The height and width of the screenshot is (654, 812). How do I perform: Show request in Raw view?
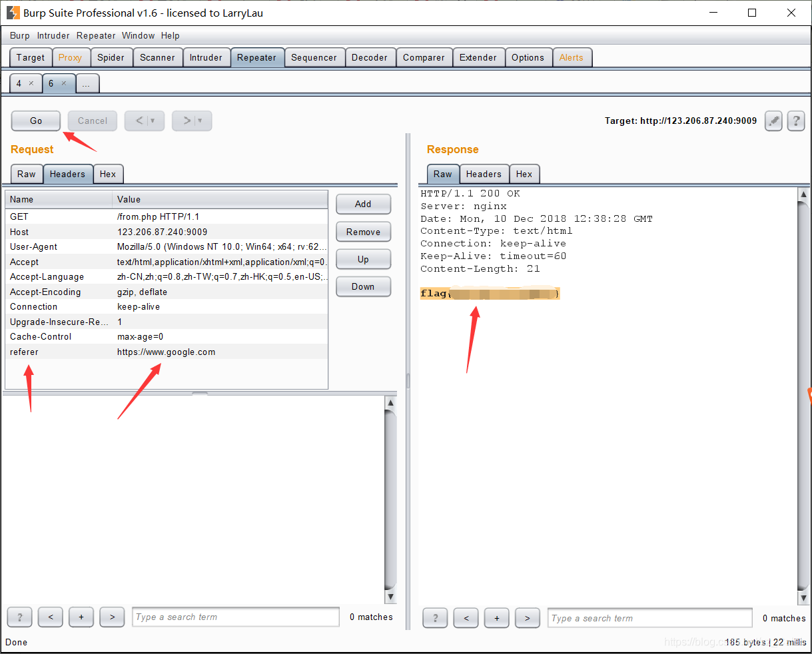(27, 174)
